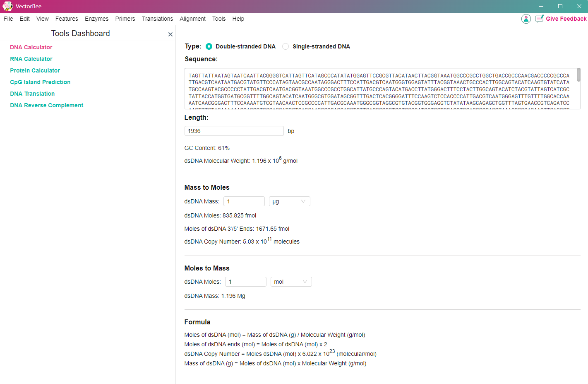Open RNA Calculator tool
Screen dimensions: 588x384
(31, 59)
